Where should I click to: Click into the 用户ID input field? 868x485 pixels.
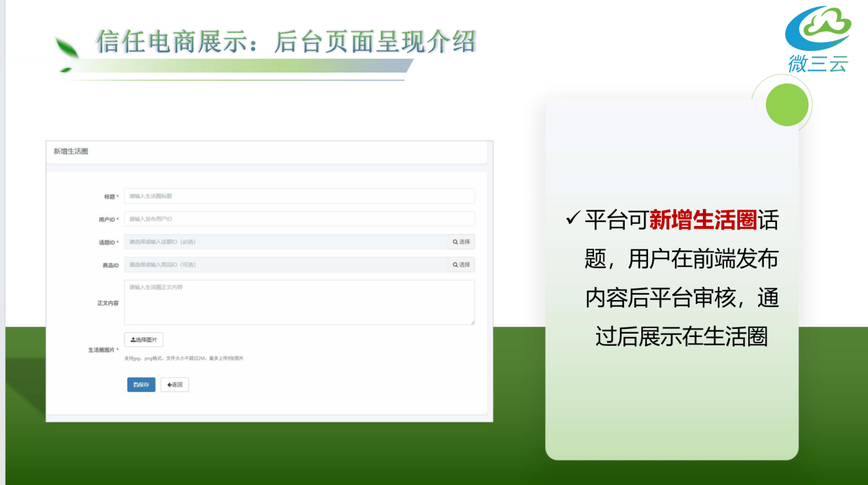299,219
